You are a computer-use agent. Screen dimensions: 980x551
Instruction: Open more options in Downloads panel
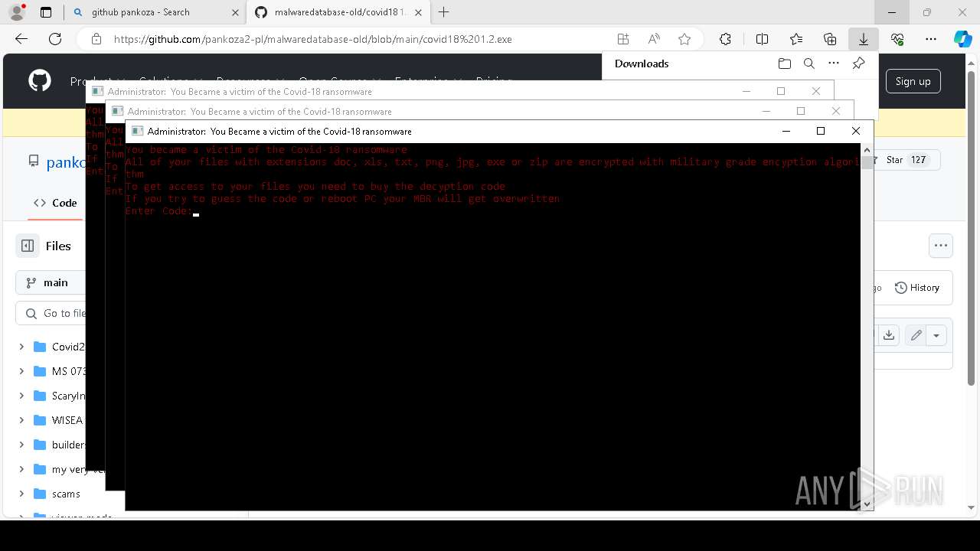point(834,64)
